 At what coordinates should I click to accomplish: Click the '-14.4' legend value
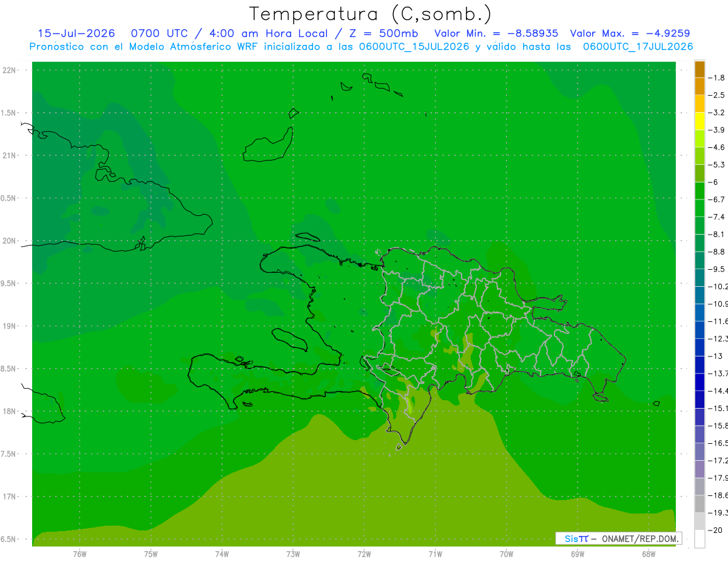[x=718, y=390]
